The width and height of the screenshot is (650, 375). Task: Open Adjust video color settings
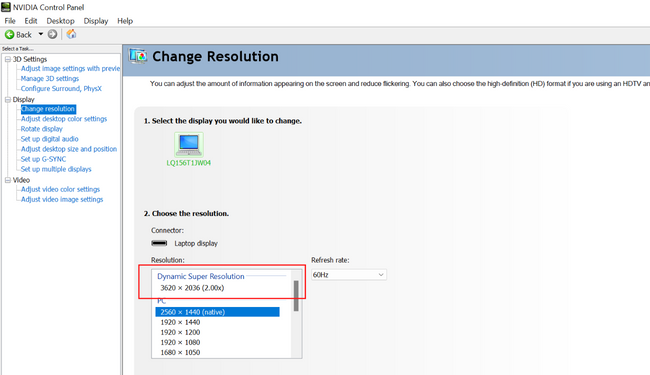coord(60,189)
